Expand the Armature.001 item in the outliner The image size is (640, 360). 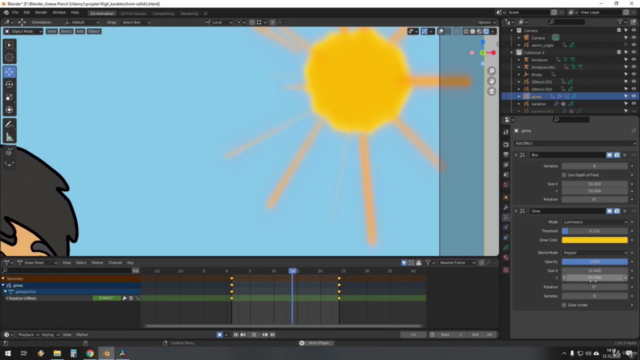(519, 67)
